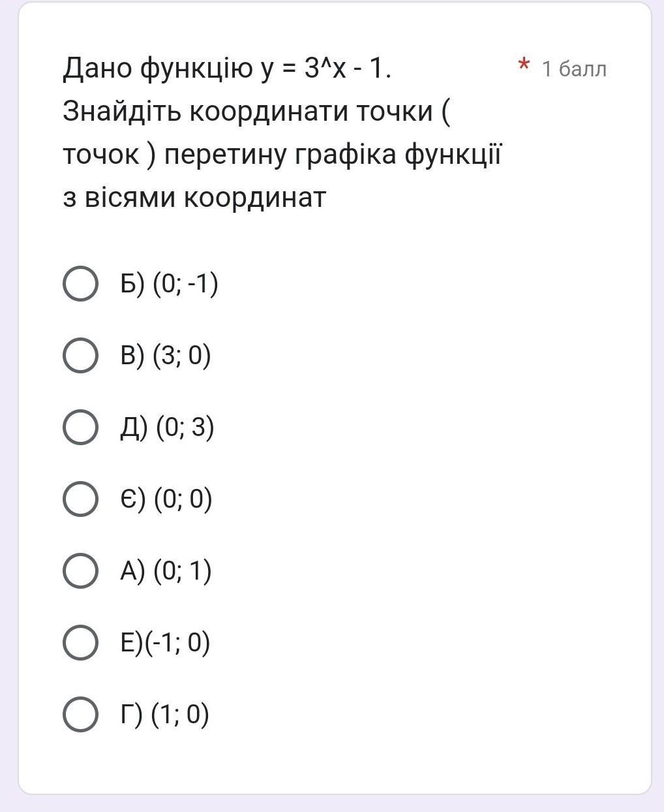Click the answer text "Г) (1; 0)"
This screenshot has height=812, width=664.
164,715
